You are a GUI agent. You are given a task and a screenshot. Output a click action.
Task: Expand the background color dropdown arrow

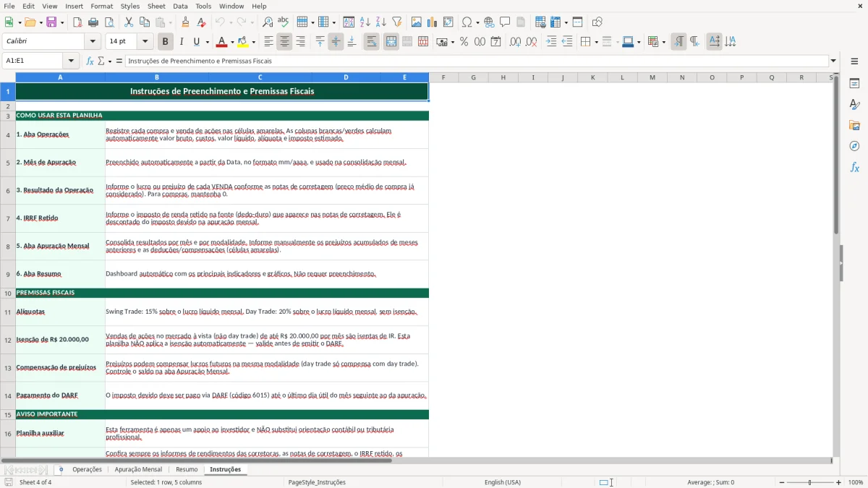pyautogui.click(x=254, y=42)
